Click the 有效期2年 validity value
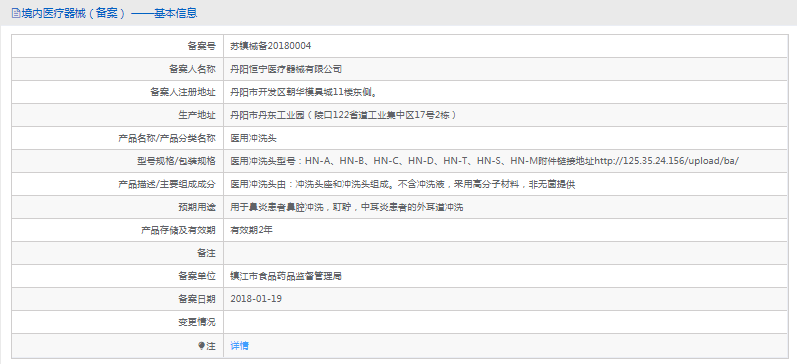Image resolution: width=797 pixels, height=364 pixels. [x=252, y=230]
